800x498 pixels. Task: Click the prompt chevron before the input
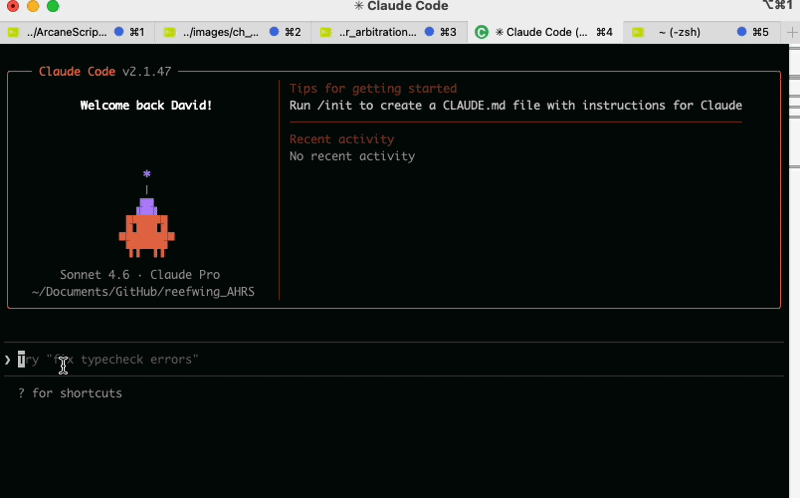pyautogui.click(x=8, y=359)
